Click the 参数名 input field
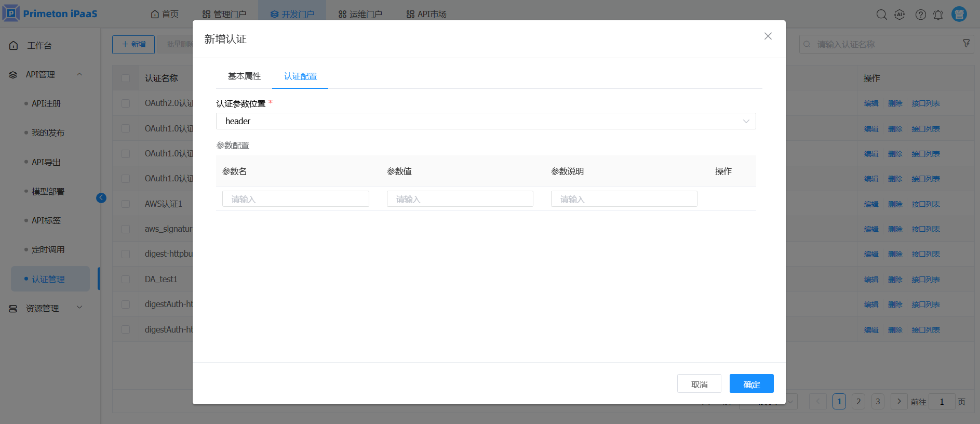 tap(296, 199)
